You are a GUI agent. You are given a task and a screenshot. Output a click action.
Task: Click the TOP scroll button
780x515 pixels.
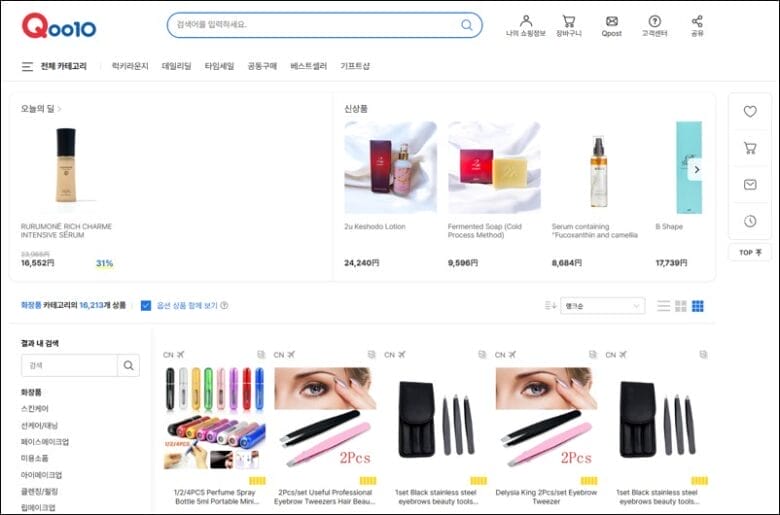point(749,253)
